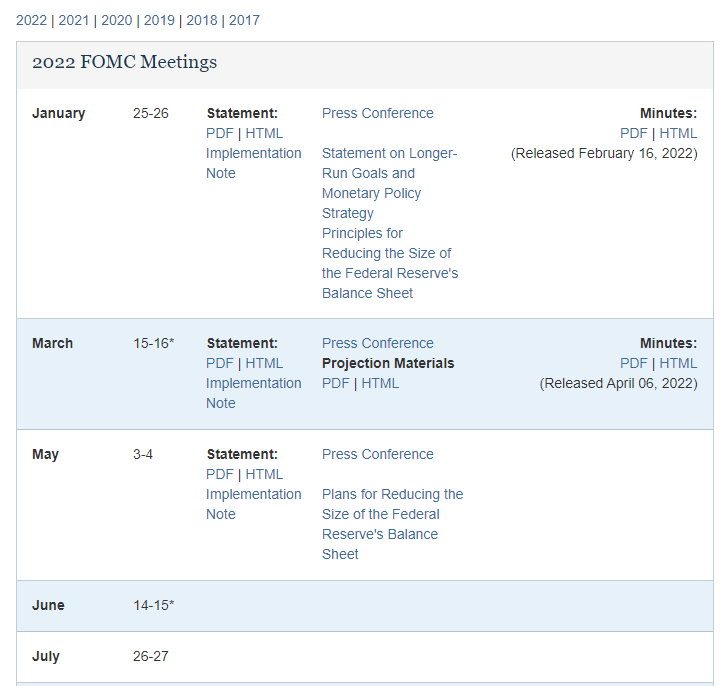724x686 pixels.
Task: Open January Statement PDF
Action: coord(220,133)
